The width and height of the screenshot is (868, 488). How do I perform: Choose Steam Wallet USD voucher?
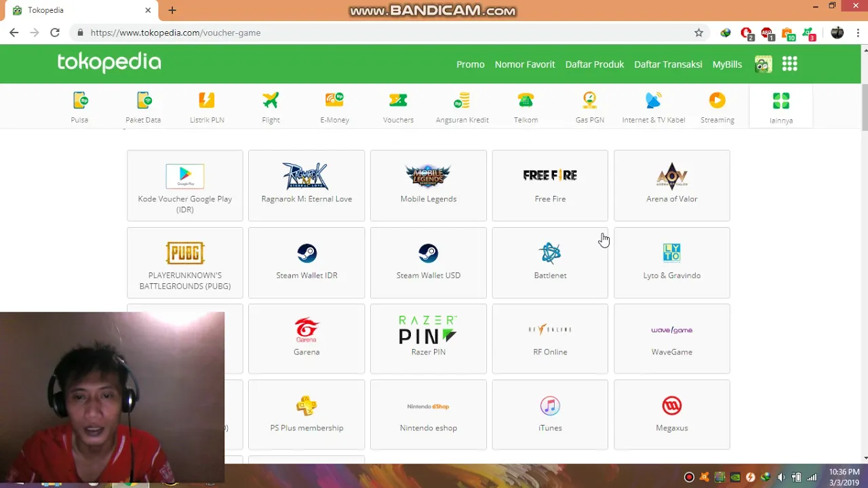[x=429, y=263]
